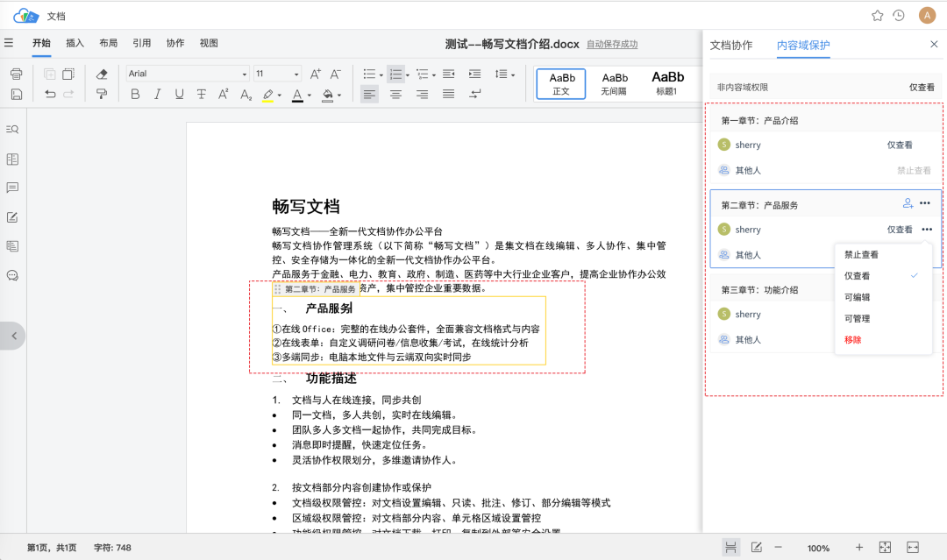Screen dimensions: 947x560
Task: Open sherry's permission options in 第二章节
Action: (927, 230)
